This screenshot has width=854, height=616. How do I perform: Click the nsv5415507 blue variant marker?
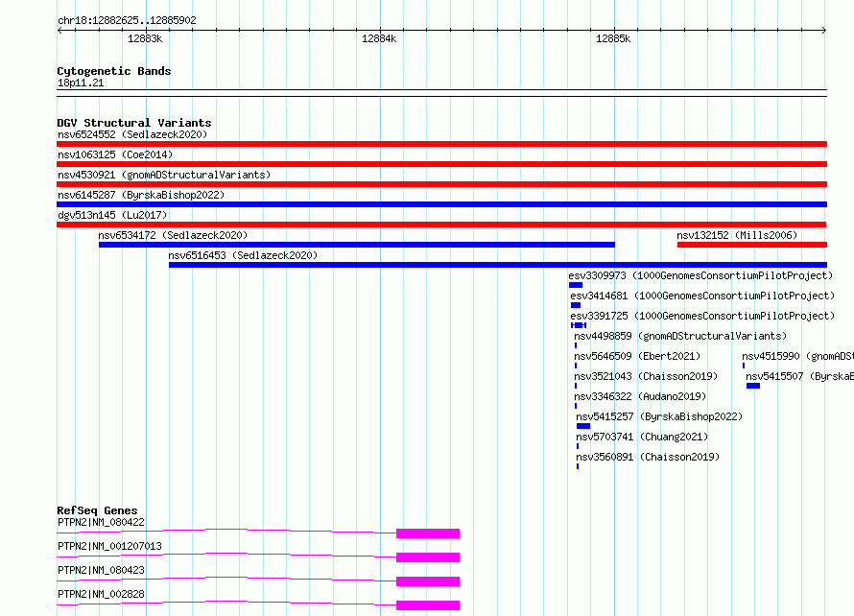pyautogui.click(x=753, y=386)
